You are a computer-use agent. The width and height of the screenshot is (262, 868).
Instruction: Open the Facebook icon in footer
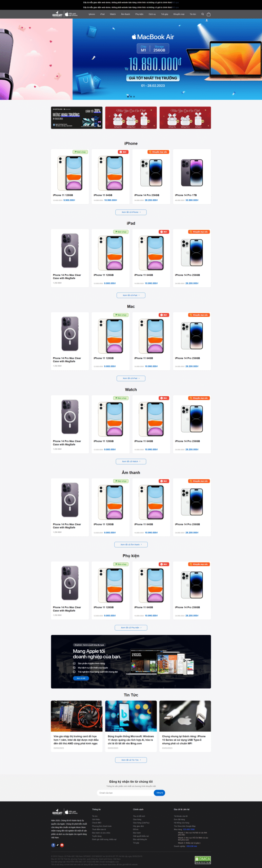pyautogui.click(x=53, y=845)
